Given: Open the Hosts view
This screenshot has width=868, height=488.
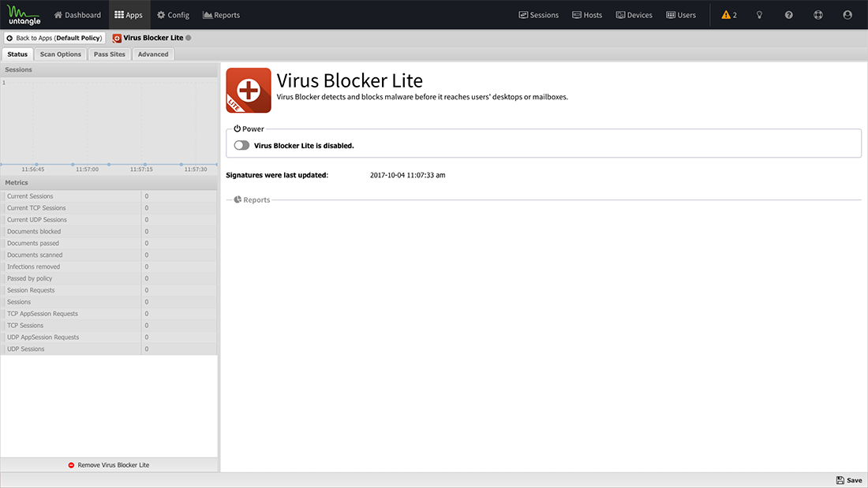Looking at the screenshot, I should tap(587, 15).
